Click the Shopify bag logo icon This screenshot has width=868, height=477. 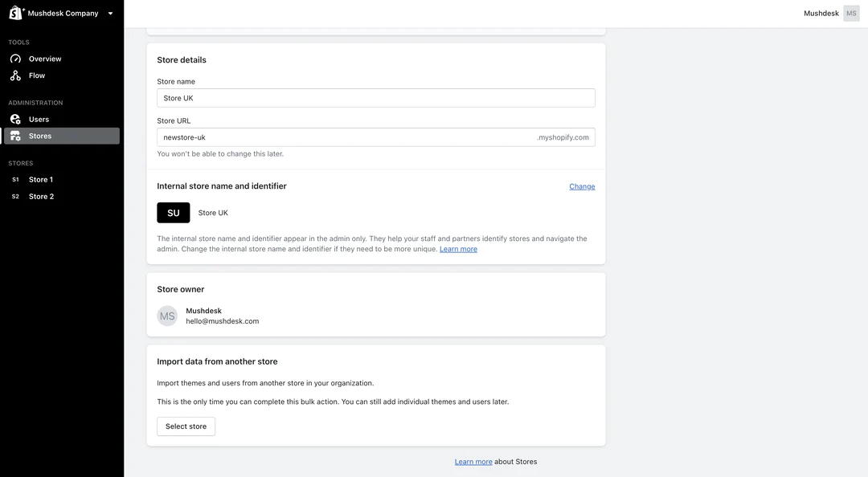16,13
